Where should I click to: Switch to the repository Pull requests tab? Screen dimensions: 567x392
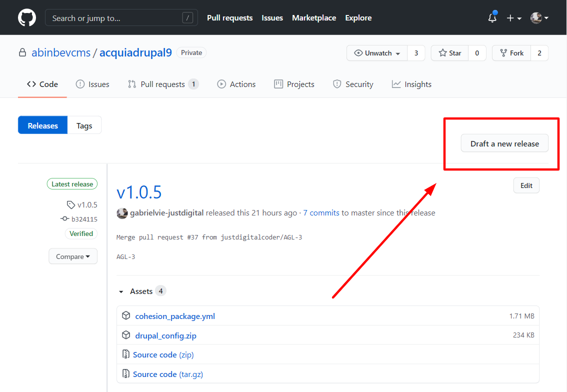[163, 84]
